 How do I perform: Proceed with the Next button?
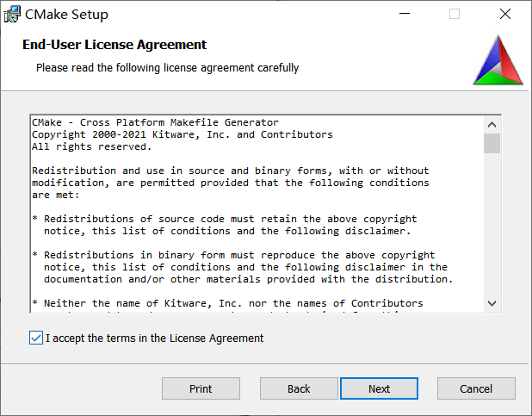(379, 388)
